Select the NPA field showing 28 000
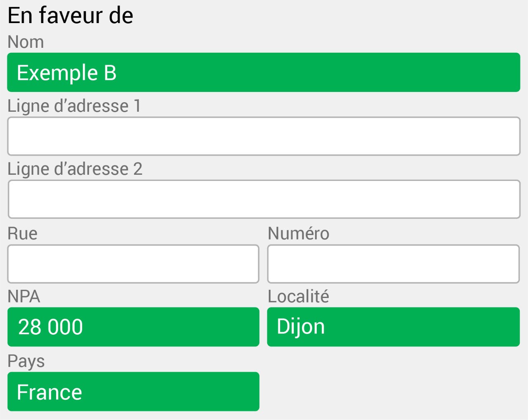Screen dimensions: 528x420 (133, 327)
